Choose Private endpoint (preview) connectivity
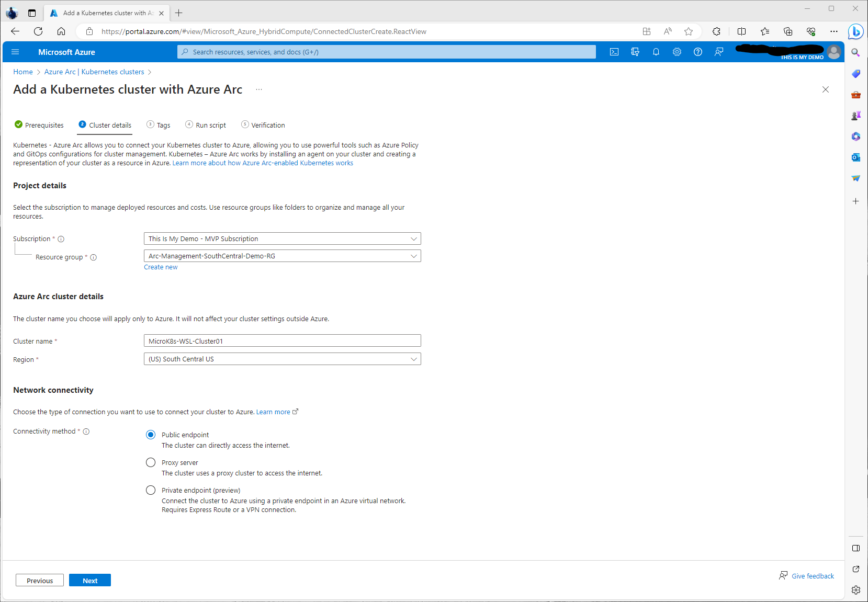The height and width of the screenshot is (602, 868). click(151, 490)
